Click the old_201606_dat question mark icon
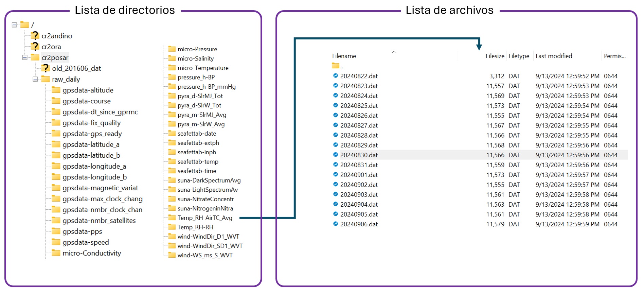 (x=45, y=68)
